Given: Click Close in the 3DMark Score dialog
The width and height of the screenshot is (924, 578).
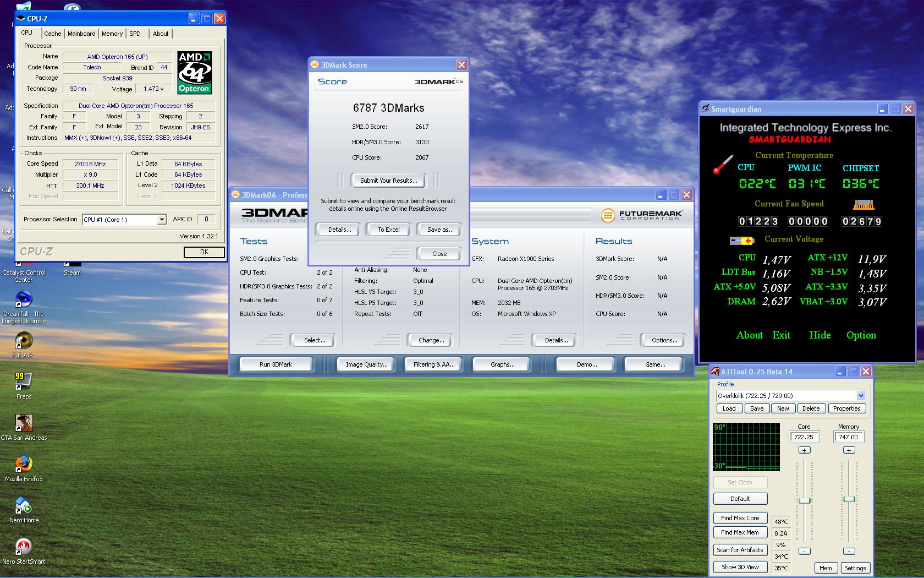Looking at the screenshot, I should (x=439, y=254).
